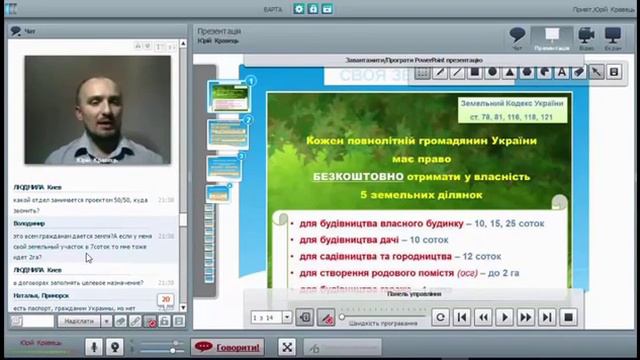Click the link icon in chat toolbar
Screen dimensions: 640x360
[135, 321]
